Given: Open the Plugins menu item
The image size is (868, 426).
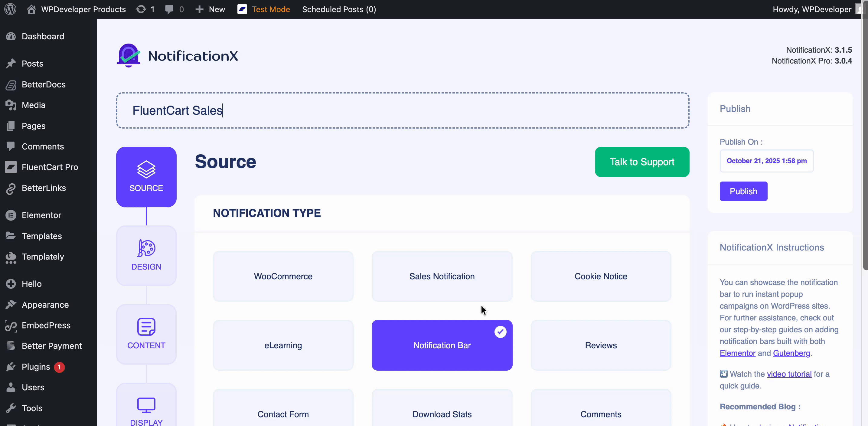Looking at the screenshot, I should click(36, 367).
